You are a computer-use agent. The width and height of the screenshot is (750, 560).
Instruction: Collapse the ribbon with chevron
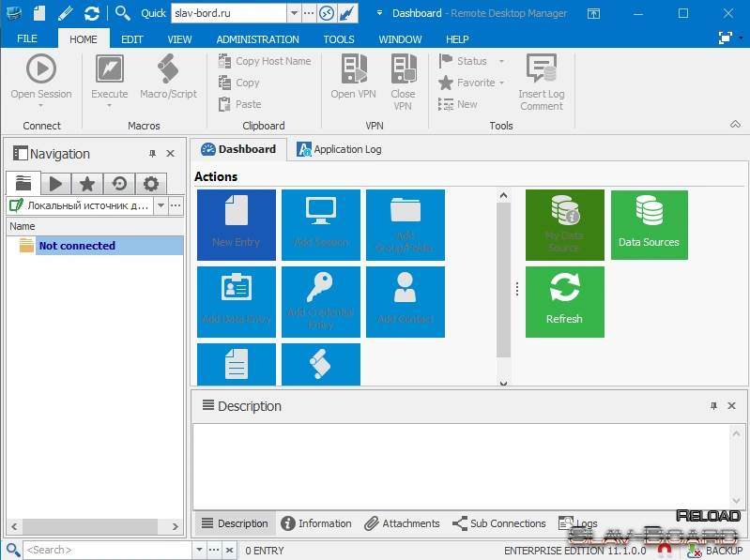click(735, 125)
